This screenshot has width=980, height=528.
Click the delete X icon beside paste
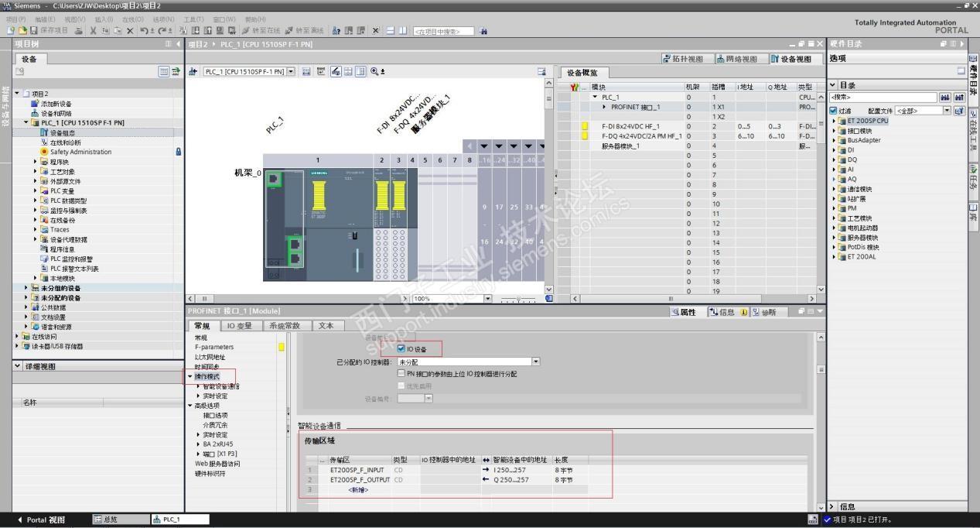(130, 30)
